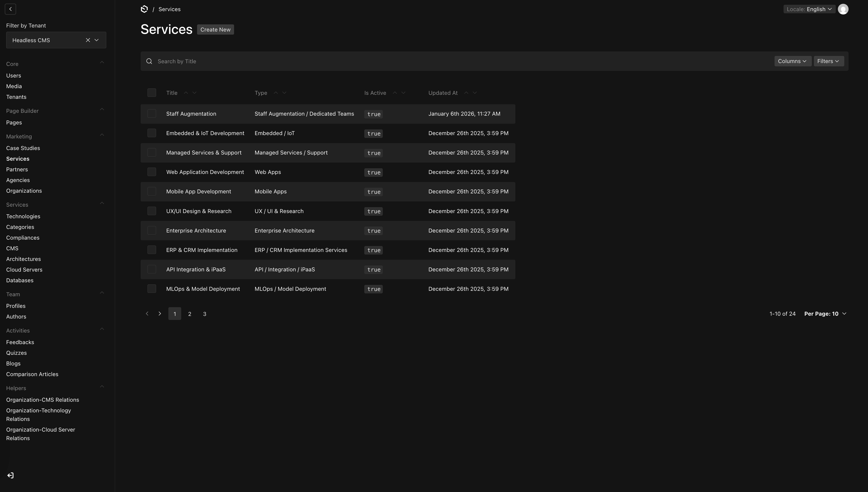
Task: Click the Payload logo in breadcrumb
Action: 144,9
